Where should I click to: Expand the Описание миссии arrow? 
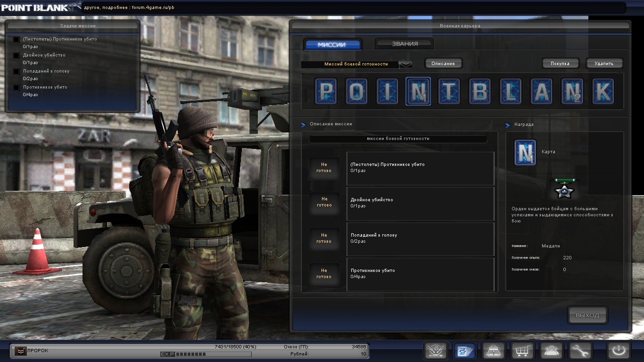click(304, 125)
